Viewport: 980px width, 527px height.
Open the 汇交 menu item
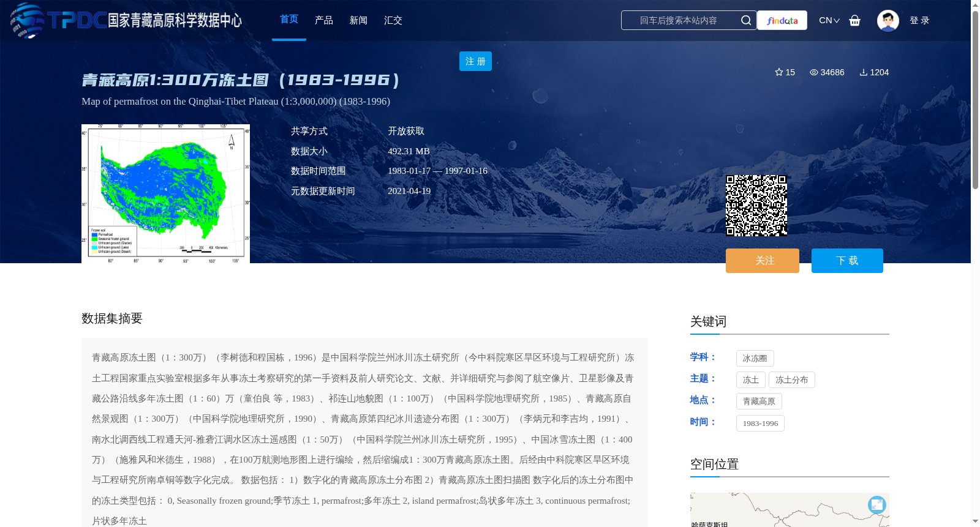coord(393,20)
